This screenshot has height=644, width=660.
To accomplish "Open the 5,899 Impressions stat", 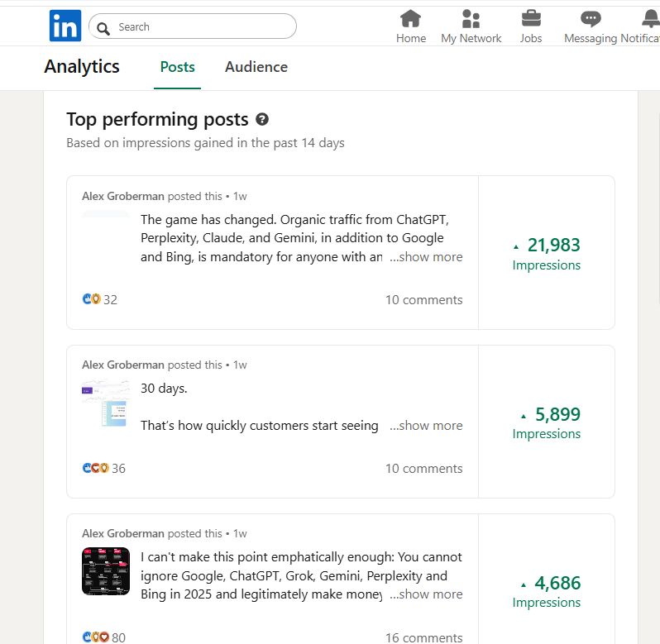I will coord(547,422).
